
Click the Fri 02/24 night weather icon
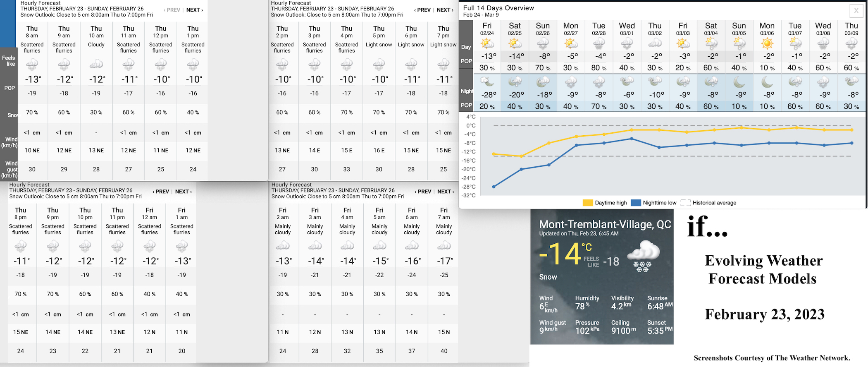click(487, 82)
